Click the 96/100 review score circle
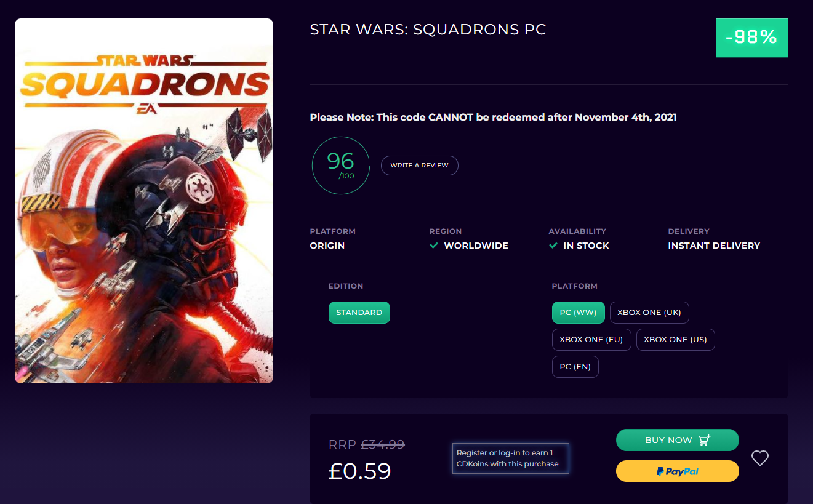This screenshot has height=504, width=813. pos(340,166)
